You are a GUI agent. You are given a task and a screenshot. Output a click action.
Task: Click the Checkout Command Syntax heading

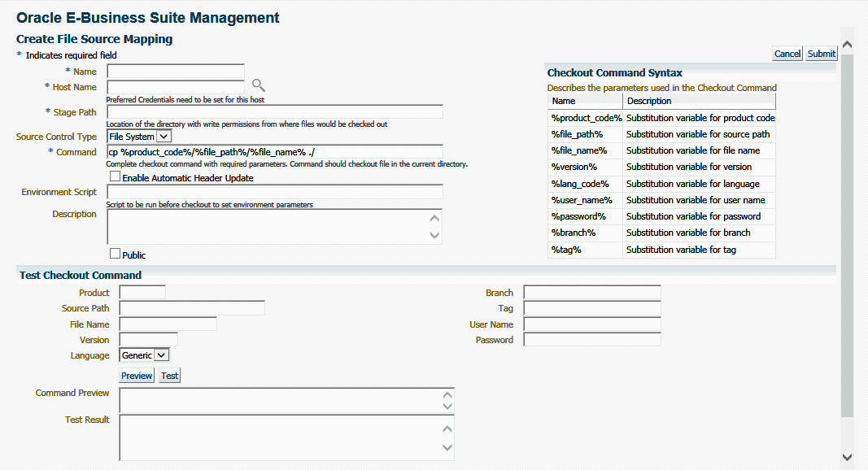614,72
